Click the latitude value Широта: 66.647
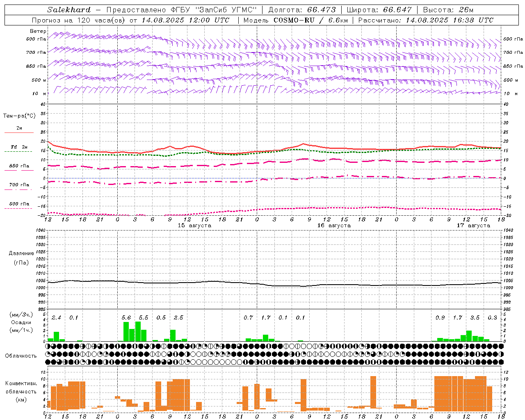Screen dimensions: 525x420 pos(379,10)
